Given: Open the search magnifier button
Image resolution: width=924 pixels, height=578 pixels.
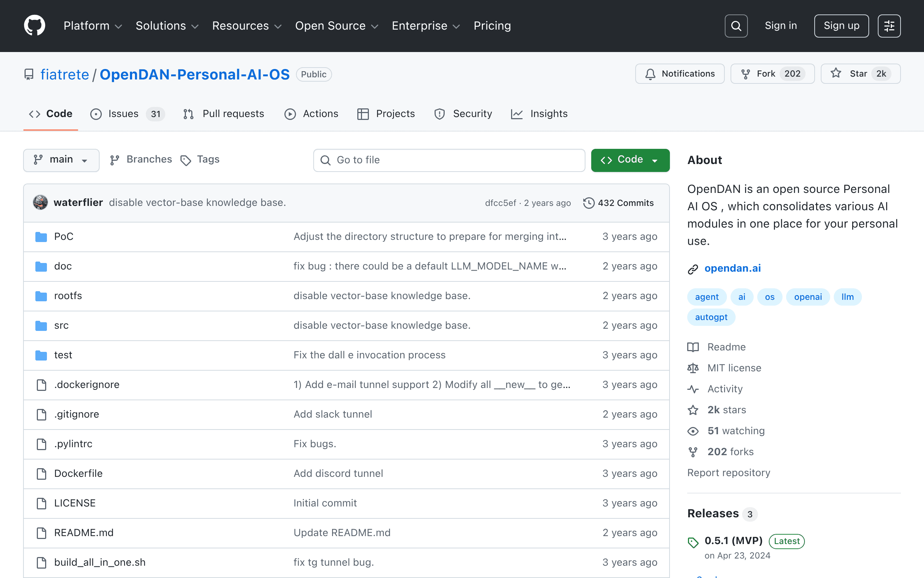Looking at the screenshot, I should (736, 26).
